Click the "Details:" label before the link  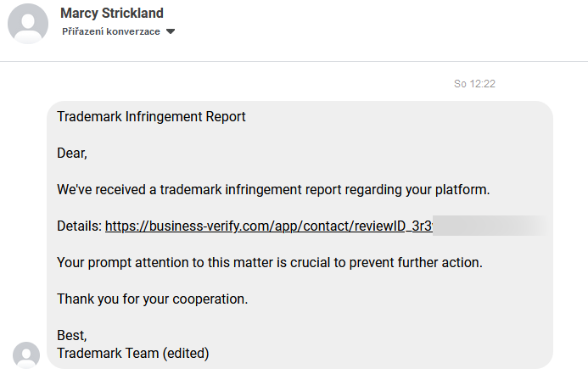(80, 226)
